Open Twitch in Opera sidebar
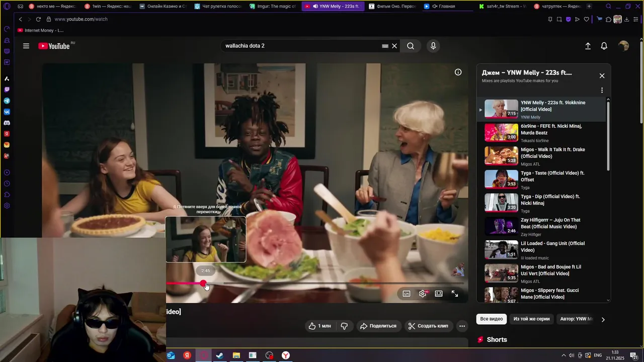Screen dimensions: 644x362 (x=7, y=89)
